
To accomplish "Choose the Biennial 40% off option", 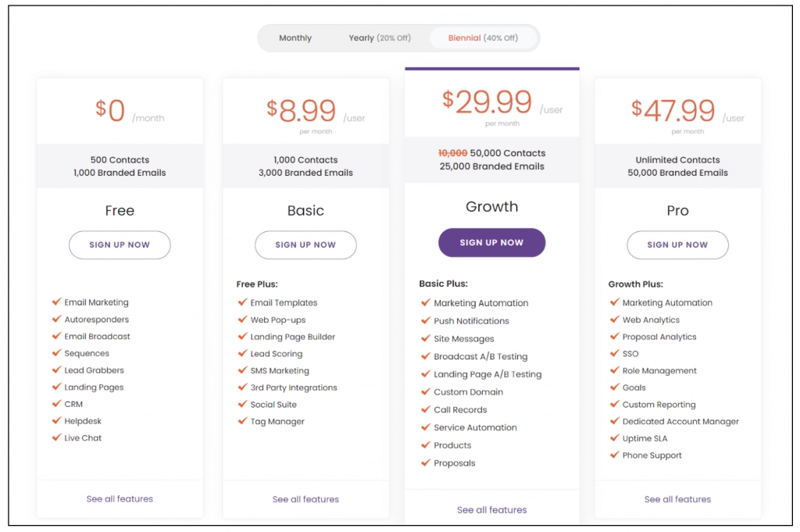I will click(x=483, y=38).
